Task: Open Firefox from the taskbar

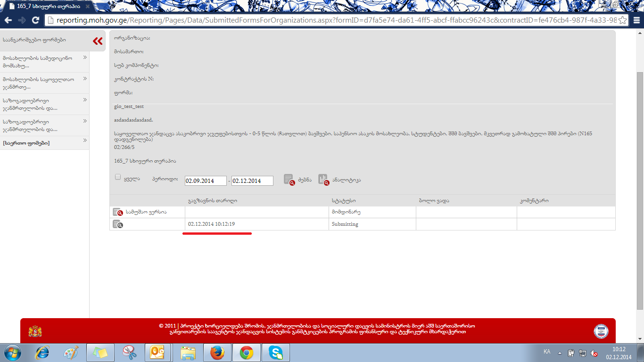Action: 217,353
